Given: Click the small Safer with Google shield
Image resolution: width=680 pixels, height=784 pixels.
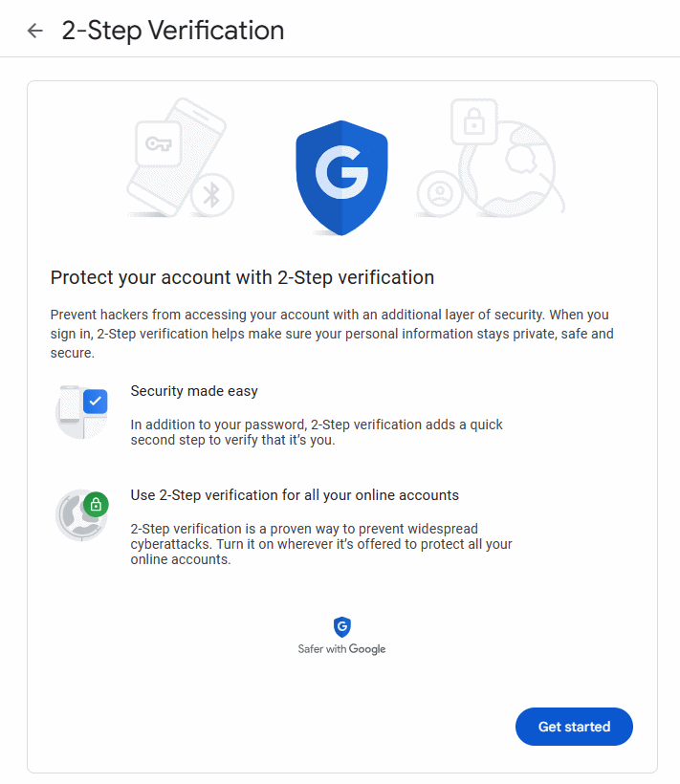Looking at the screenshot, I should [341, 627].
